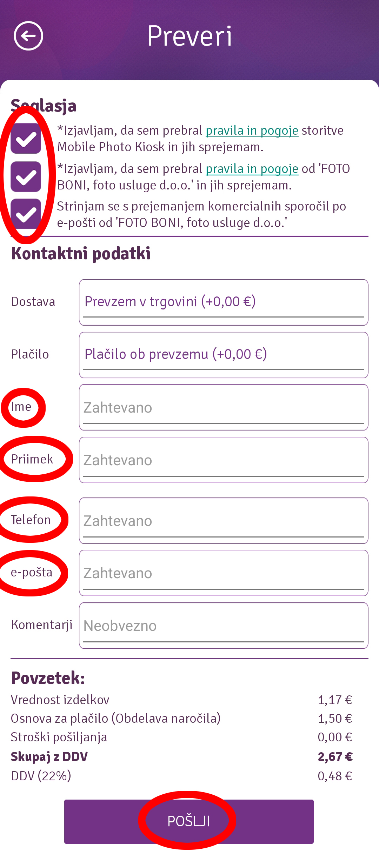Click the optional Komentarji field
The height and width of the screenshot is (868, 379).
click(224, 626)
